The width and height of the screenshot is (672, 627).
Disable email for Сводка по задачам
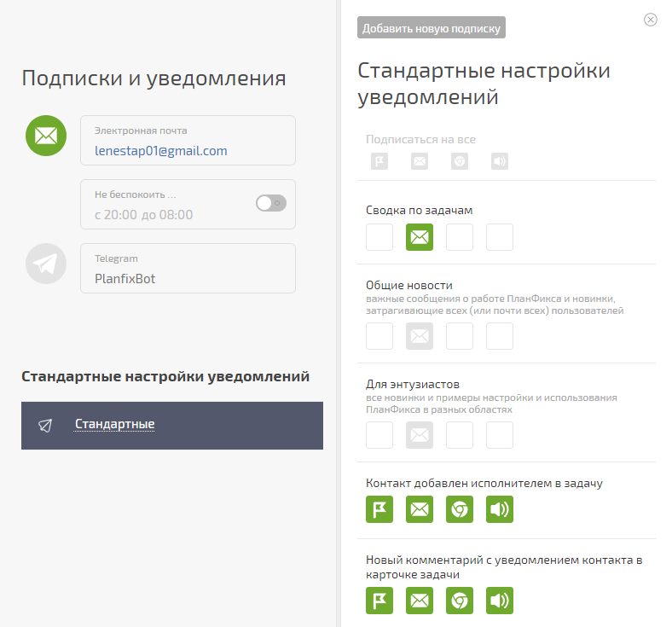coord(419,237)
